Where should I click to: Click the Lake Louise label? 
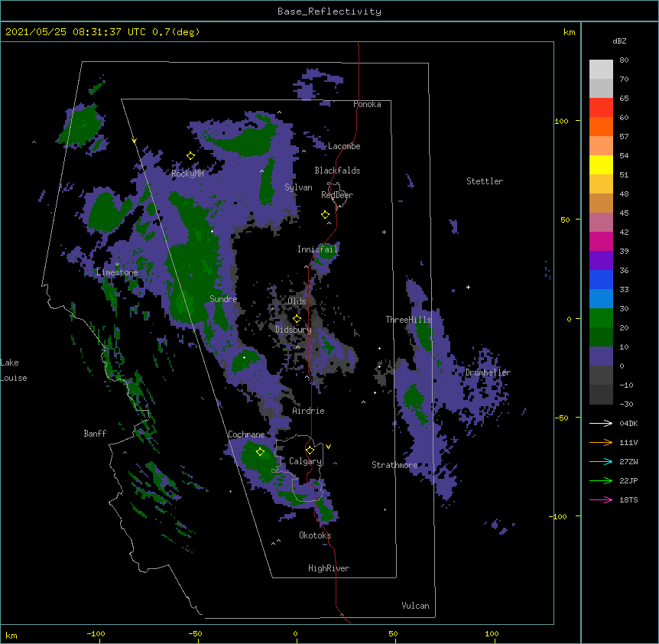click(x=14, y=370)
